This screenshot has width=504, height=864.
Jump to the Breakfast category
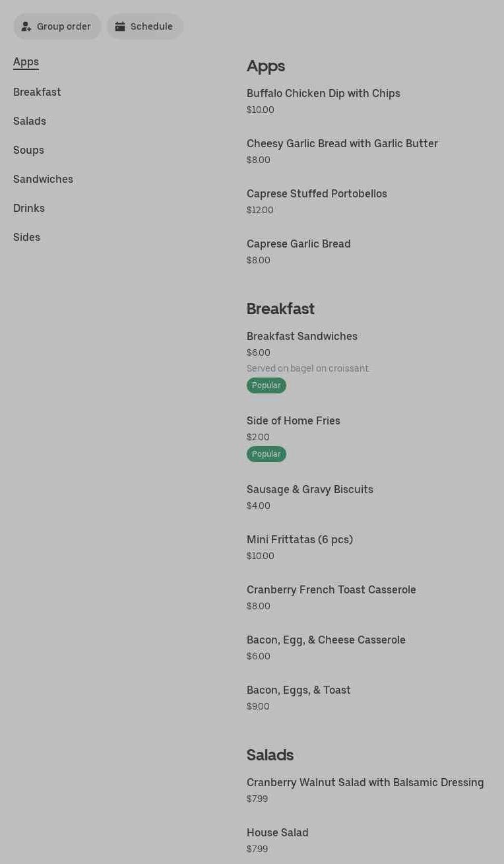pos(37,92)
